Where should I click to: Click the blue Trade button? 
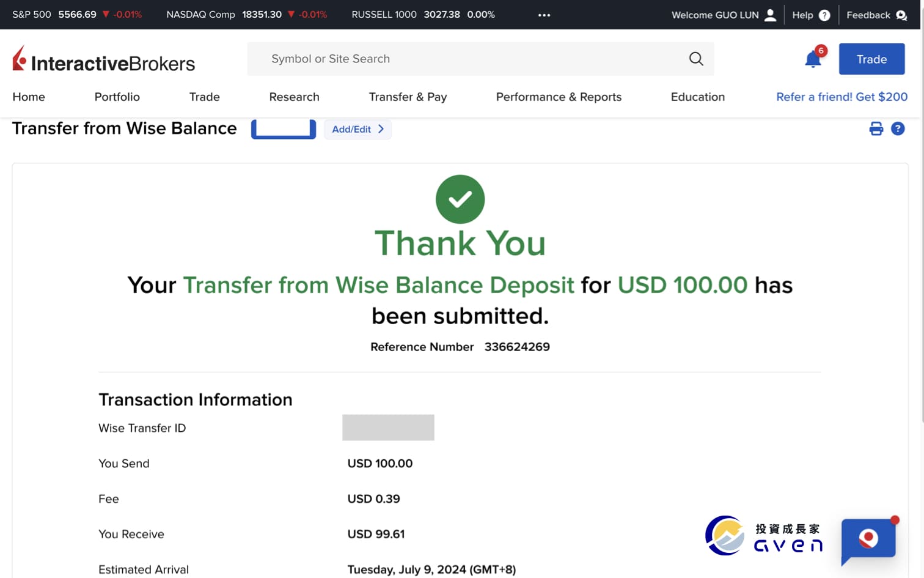click(871, 59)
